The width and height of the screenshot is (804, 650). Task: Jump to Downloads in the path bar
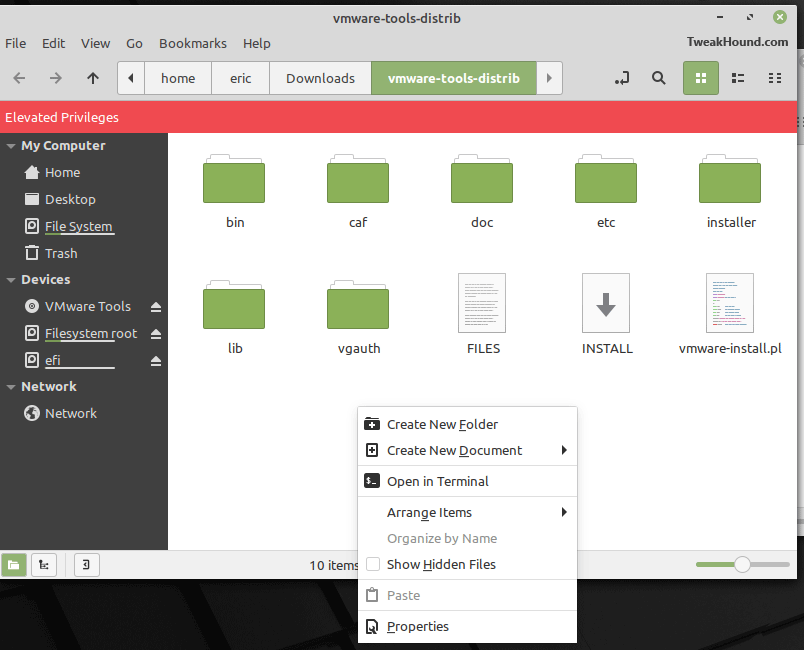(x=320, y=78)
